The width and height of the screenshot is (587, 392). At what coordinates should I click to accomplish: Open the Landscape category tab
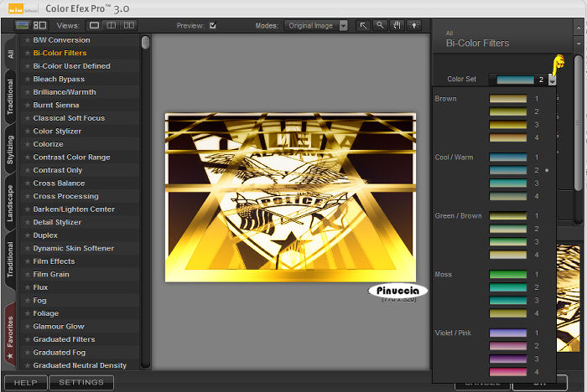click(x=10, y=203)
